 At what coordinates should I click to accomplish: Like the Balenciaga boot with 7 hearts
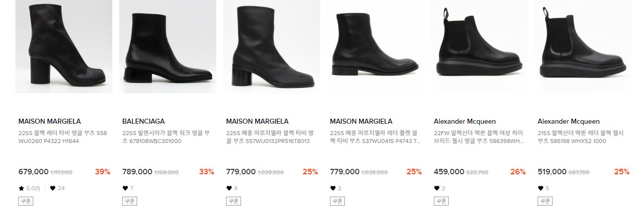tap(125, 188)
